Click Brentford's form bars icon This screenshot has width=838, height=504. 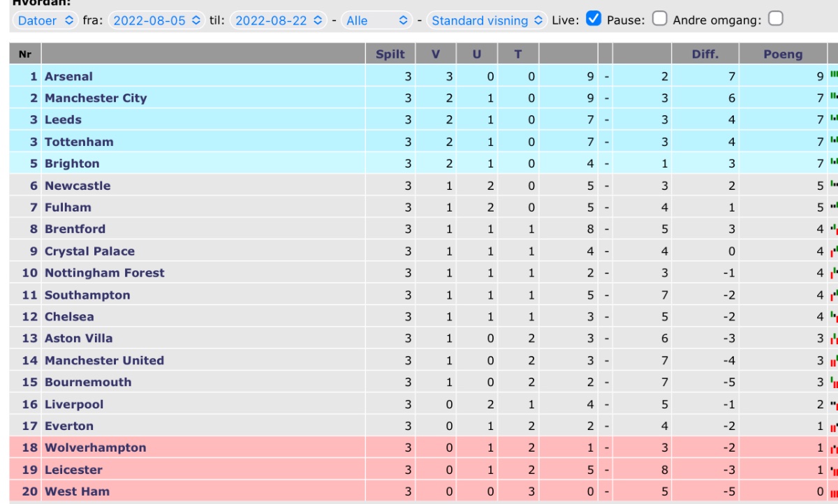pyautogui.click(x=834, y=229)
